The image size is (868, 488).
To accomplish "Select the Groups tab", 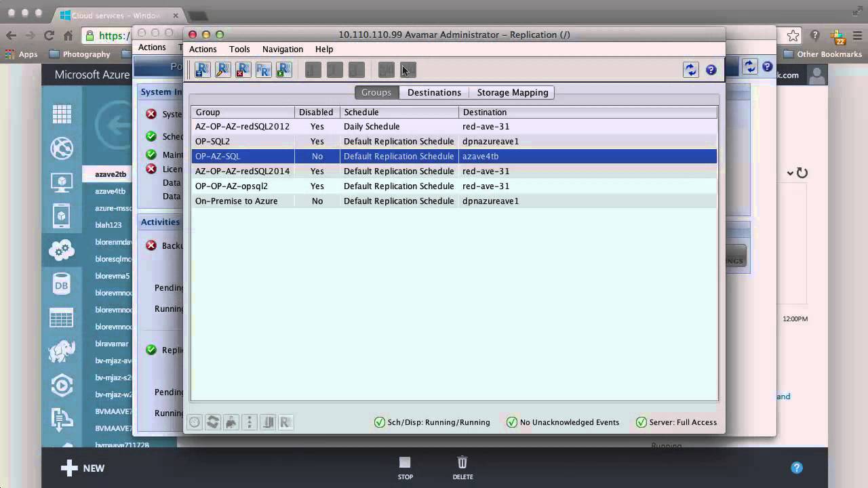I will pos(376,92).
